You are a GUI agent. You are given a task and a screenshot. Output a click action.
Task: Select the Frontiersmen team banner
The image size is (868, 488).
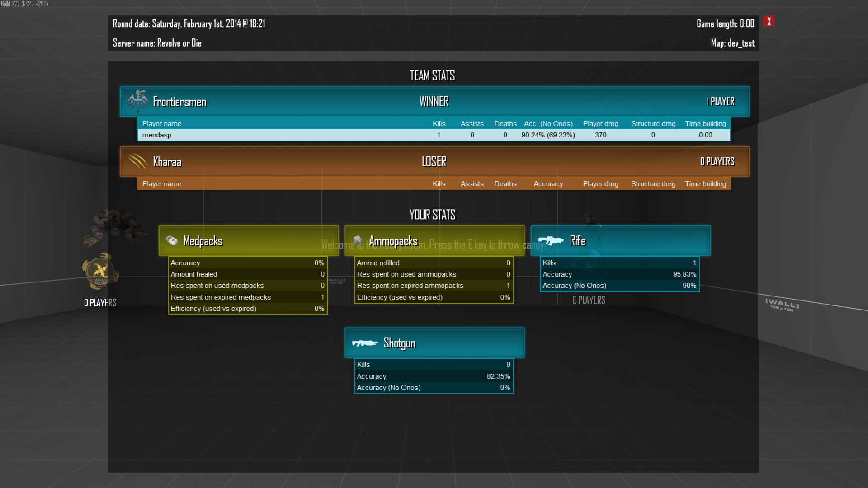pyautogui.click(x=434, y=101)
